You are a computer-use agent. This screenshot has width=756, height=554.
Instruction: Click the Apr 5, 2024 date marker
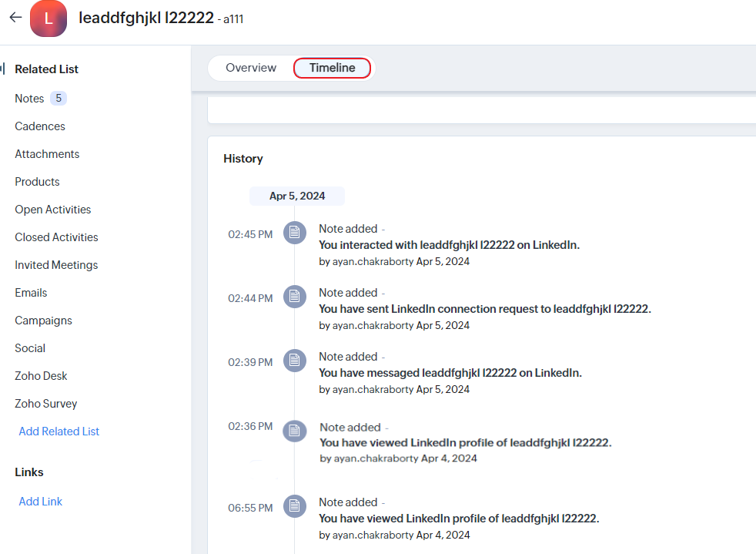pyautogui.click(x=297, y=196)
